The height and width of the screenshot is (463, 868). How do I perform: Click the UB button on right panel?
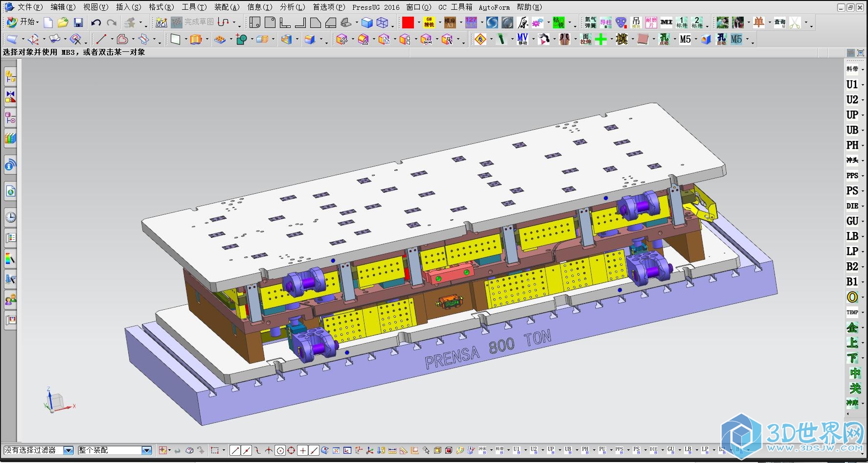point(852,130)
